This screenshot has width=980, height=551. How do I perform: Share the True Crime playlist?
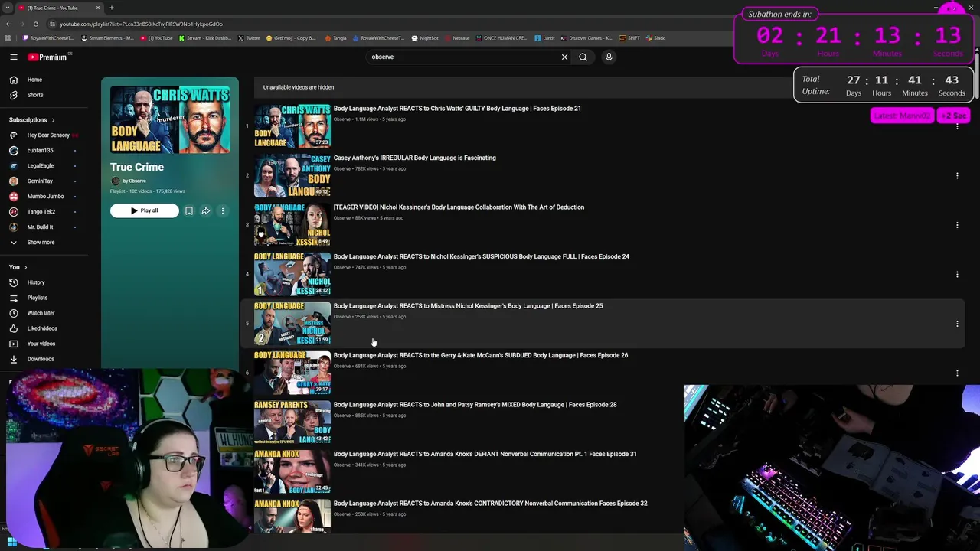(206, 210)
